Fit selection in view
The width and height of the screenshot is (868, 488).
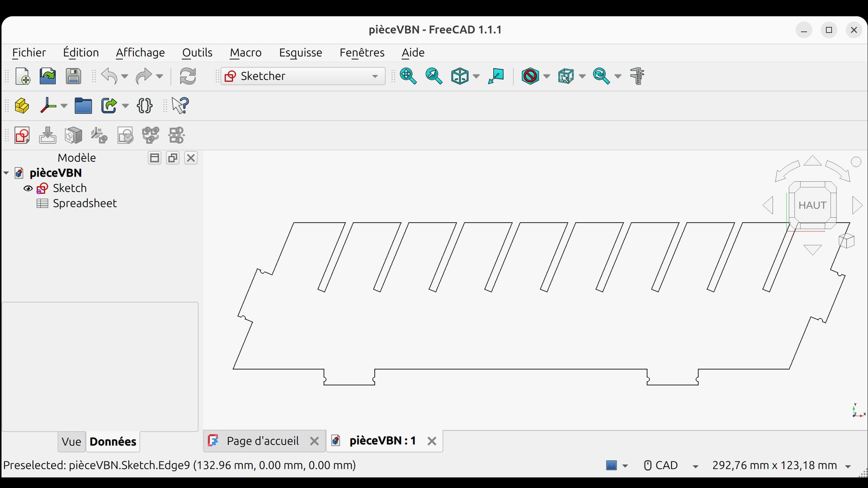point(434,76)
